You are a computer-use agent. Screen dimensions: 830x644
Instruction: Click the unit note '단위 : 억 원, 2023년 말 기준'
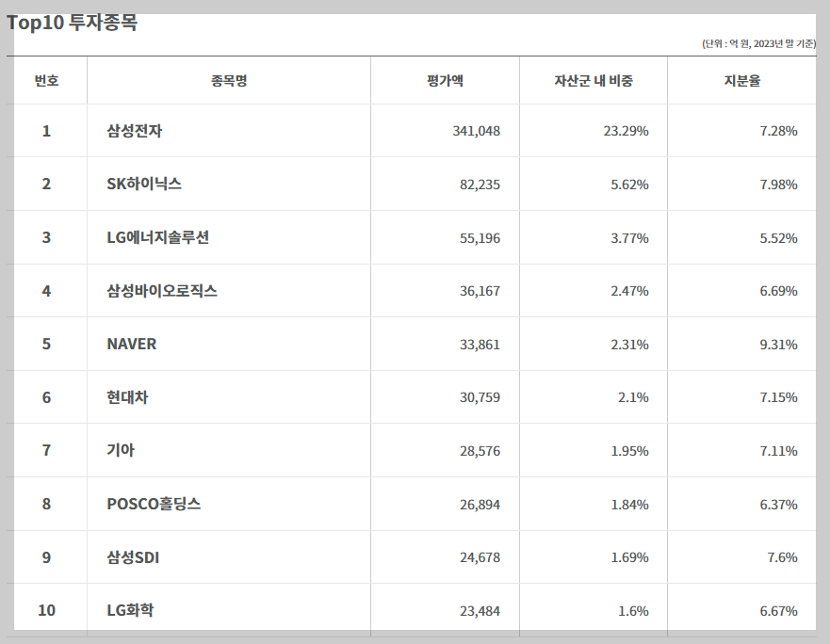[x=759, y=43]
